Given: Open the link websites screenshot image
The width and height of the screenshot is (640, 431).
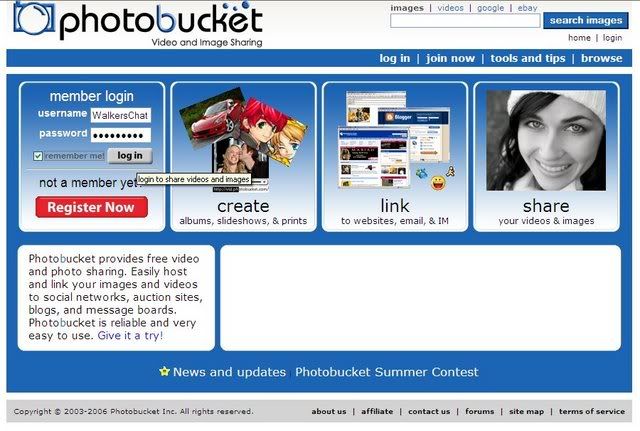Looking at the screenshot, I should [395, 140].
